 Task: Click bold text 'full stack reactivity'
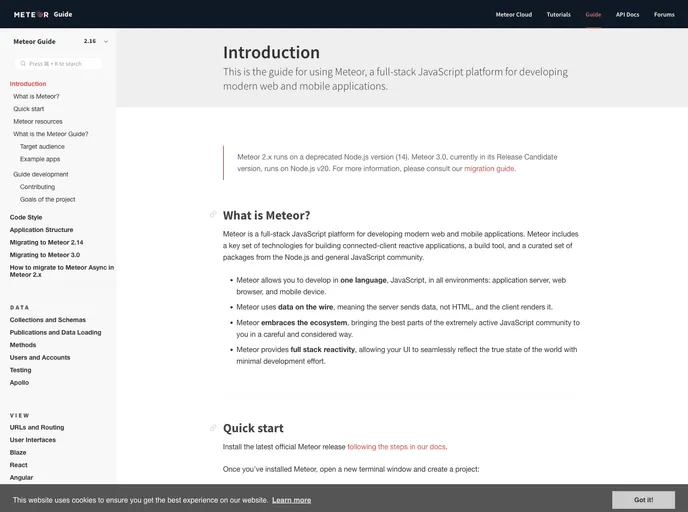click(322, 350)
